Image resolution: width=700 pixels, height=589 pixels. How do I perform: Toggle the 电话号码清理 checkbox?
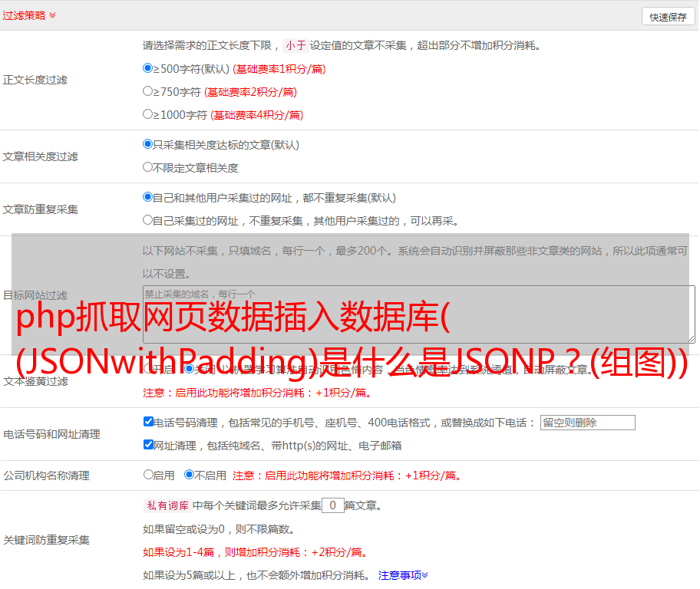click(148, 422)
